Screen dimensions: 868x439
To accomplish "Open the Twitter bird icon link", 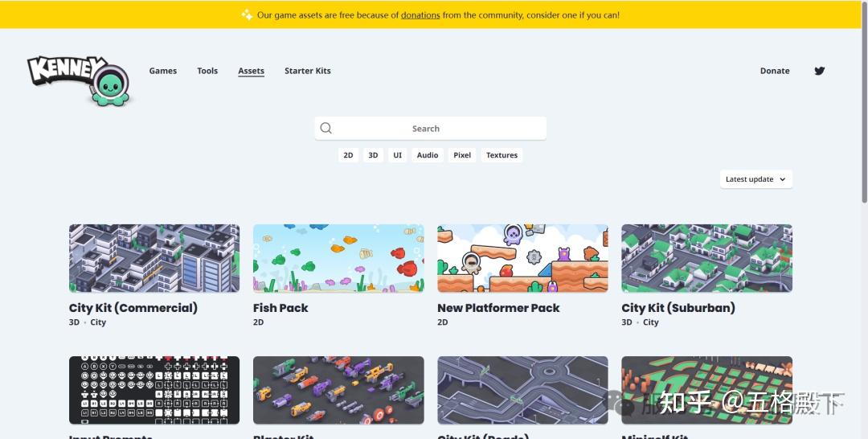I will [x=819, y=71].
